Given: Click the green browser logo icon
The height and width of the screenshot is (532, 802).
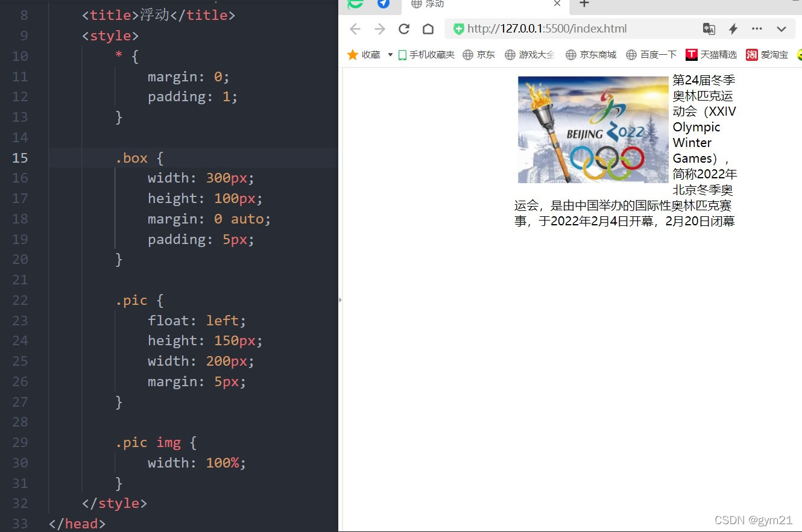Looking at the screenshot, I should tap(356, 4).
